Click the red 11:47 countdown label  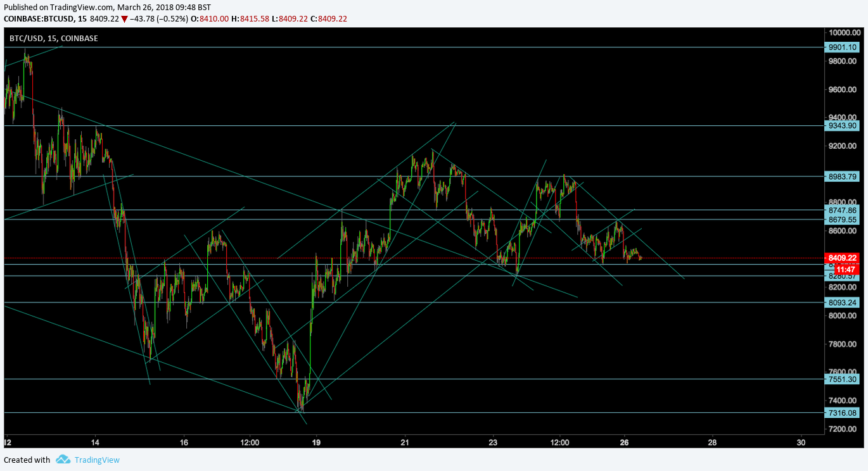(x=847, y=269)
